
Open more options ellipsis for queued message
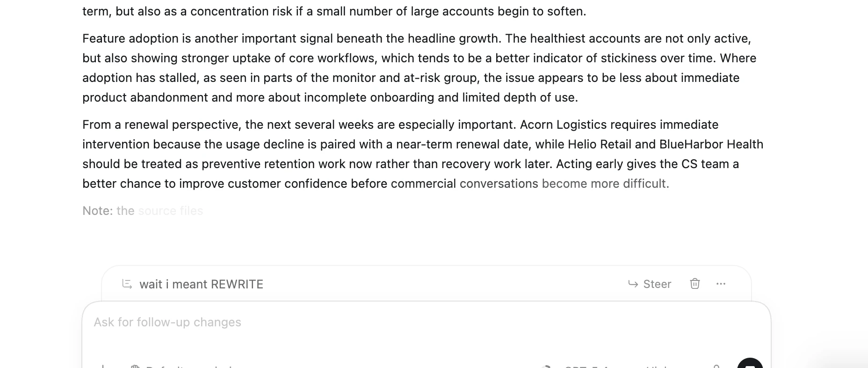pyautogui.click(x=721, y=284)
